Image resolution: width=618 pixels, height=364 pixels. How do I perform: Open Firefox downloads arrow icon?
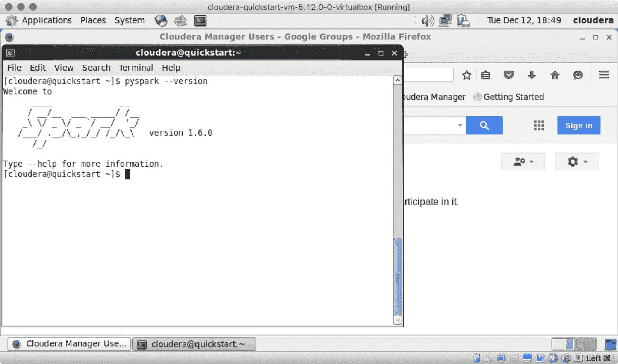click(x=531, y=75)
